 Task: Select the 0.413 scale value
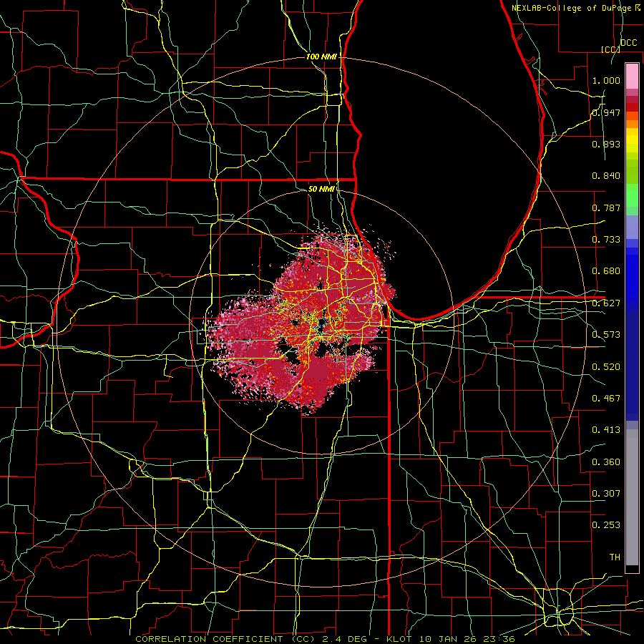coord(606,430)
